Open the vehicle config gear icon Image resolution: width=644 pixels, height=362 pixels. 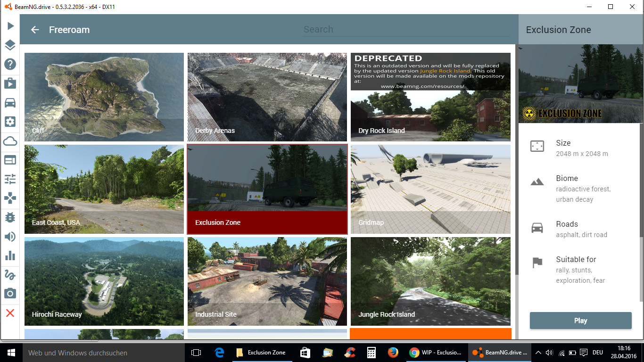[x=10, y=122]
